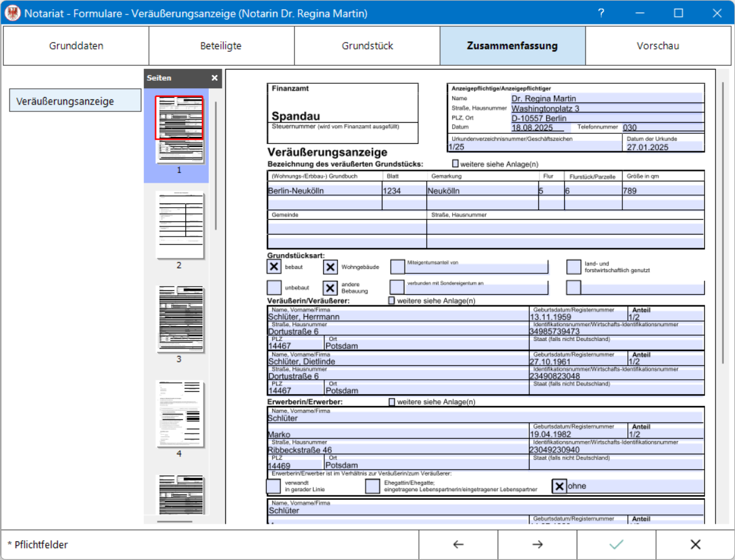735x560 pixels.
Task: Click the ID number '23049230940'
Action: coord(617,449)
